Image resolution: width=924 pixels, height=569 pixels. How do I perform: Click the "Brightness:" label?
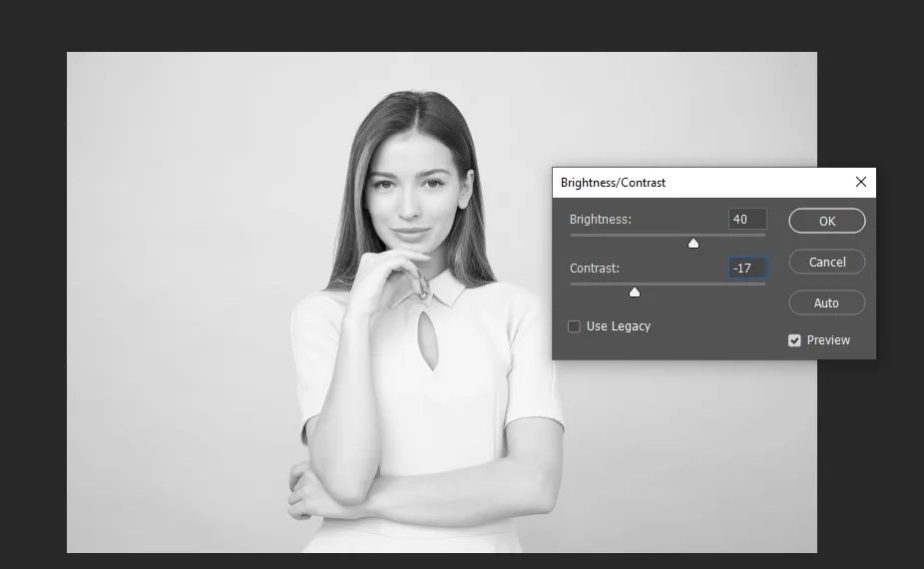(x=601, y=220)
